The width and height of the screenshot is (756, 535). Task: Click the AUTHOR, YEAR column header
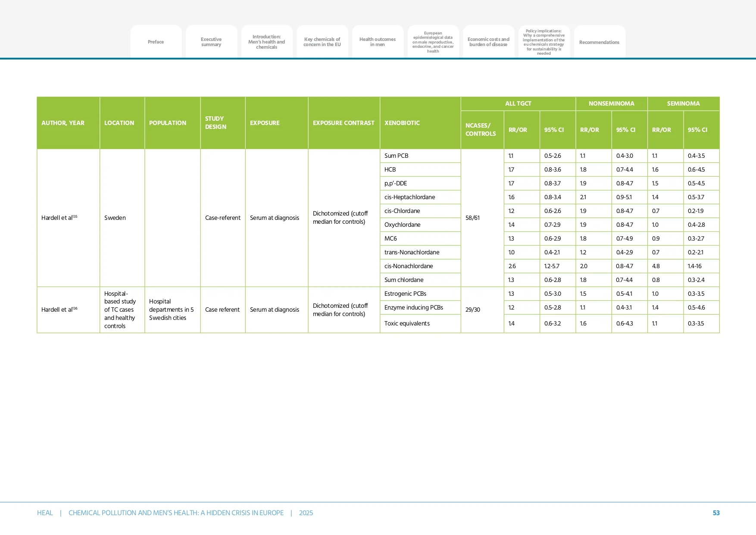pyautogui.click(x=63, y=123)
